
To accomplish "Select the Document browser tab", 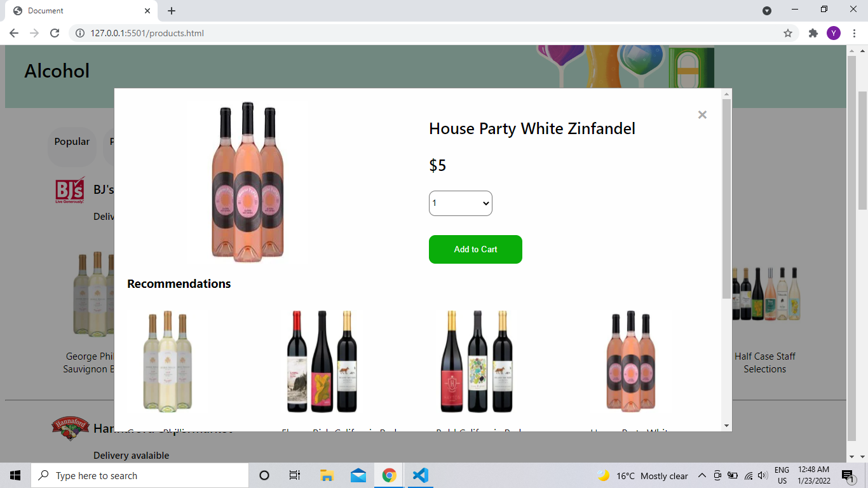I will pos(76,10).
